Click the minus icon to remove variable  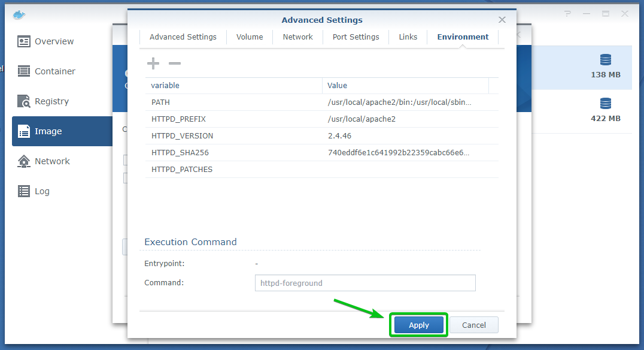click(x=174, y=64)
